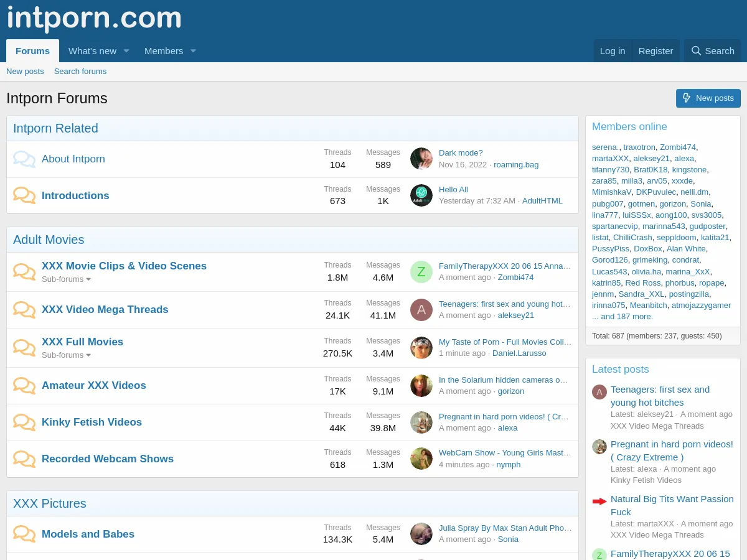This screenshot has width=747, height=560.
Task: Click the blue New posts button
Action: pyautogui.click(x=708, y=98)
